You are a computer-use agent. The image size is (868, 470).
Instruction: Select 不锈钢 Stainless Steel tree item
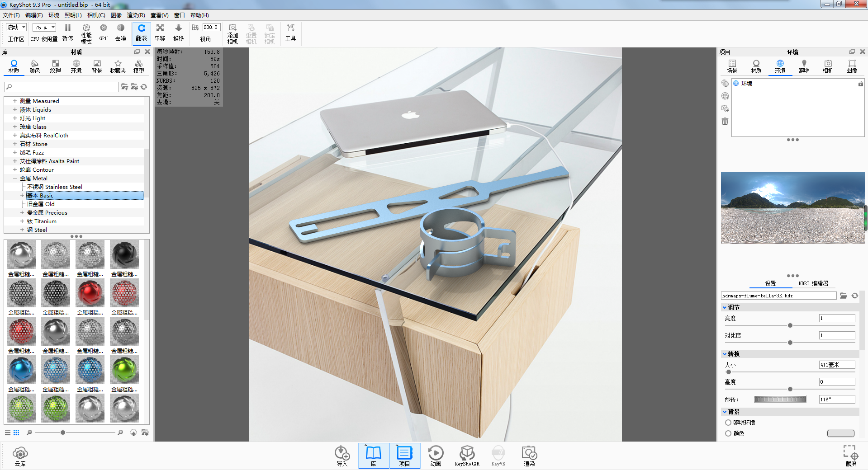coord(55,187)
